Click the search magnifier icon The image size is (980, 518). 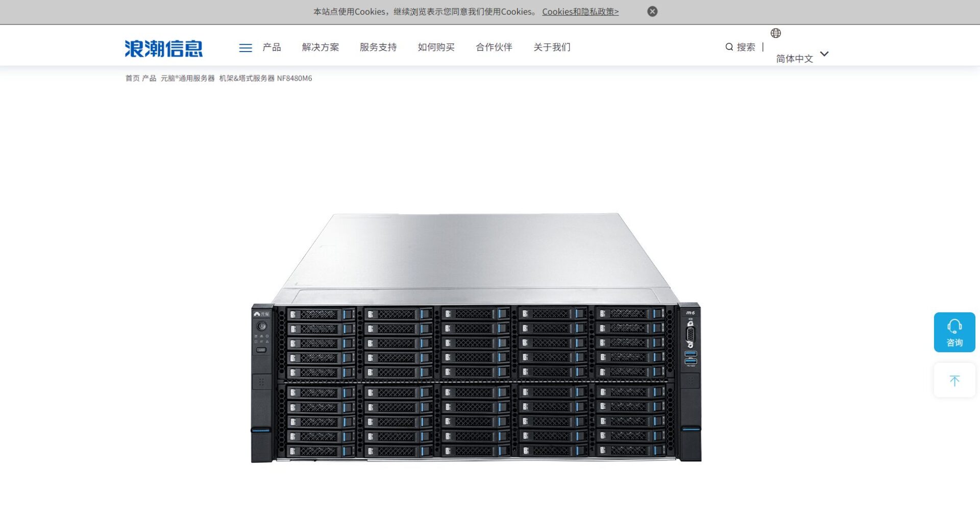[729, 47]
